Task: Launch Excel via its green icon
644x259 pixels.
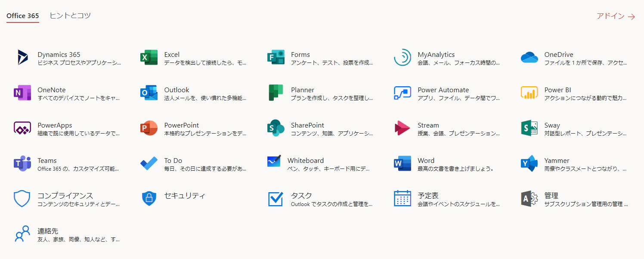Action: tap(149, 57)
